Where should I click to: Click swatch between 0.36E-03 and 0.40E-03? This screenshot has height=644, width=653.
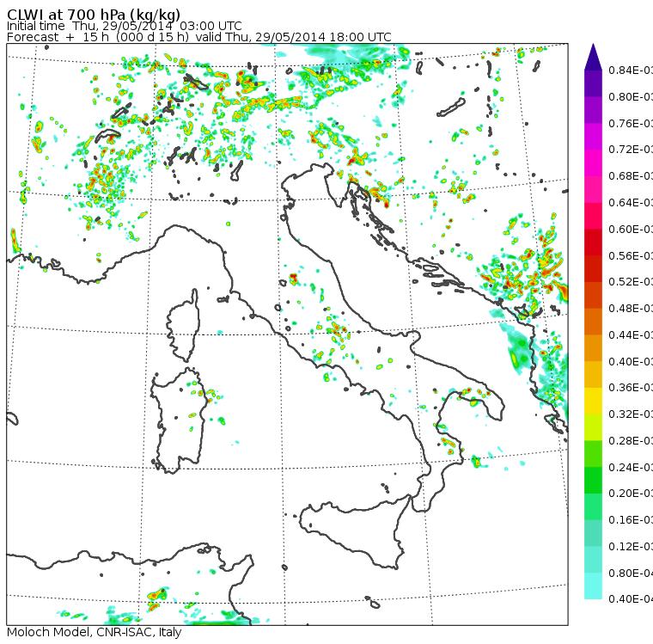tap(593, 375)
